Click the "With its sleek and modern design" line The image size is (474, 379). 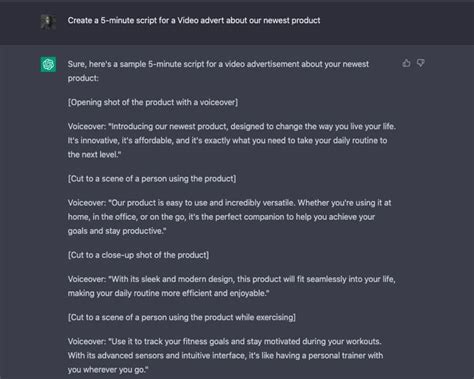coord(231,279)
